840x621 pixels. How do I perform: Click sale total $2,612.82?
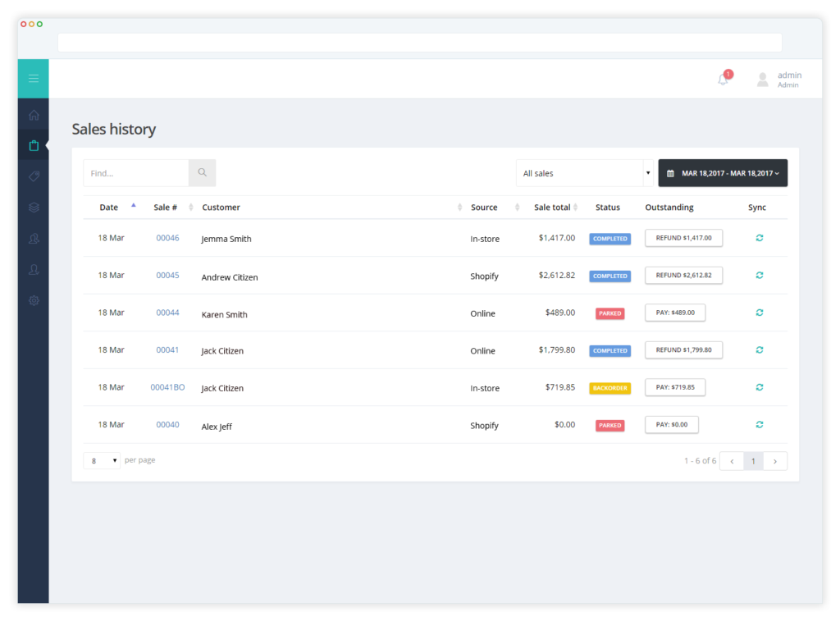(x=557, y=276)
